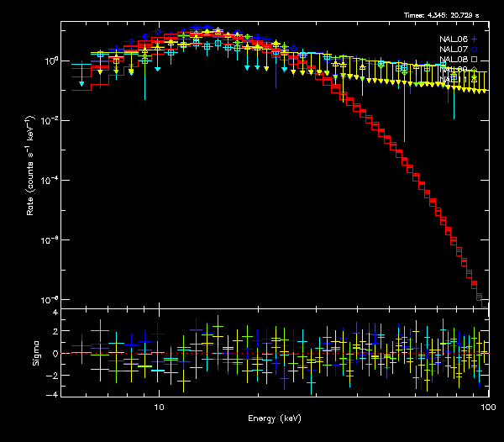The height and width of the screenshot is (442, 504).
Task: Click the 100 tick label on energy axis
Action: [x=486, y=406]
